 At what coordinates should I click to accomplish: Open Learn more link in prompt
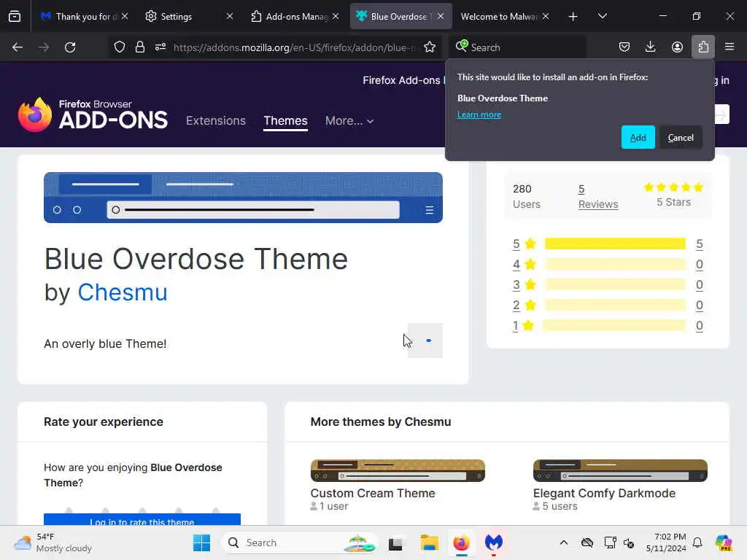[479, 114]
